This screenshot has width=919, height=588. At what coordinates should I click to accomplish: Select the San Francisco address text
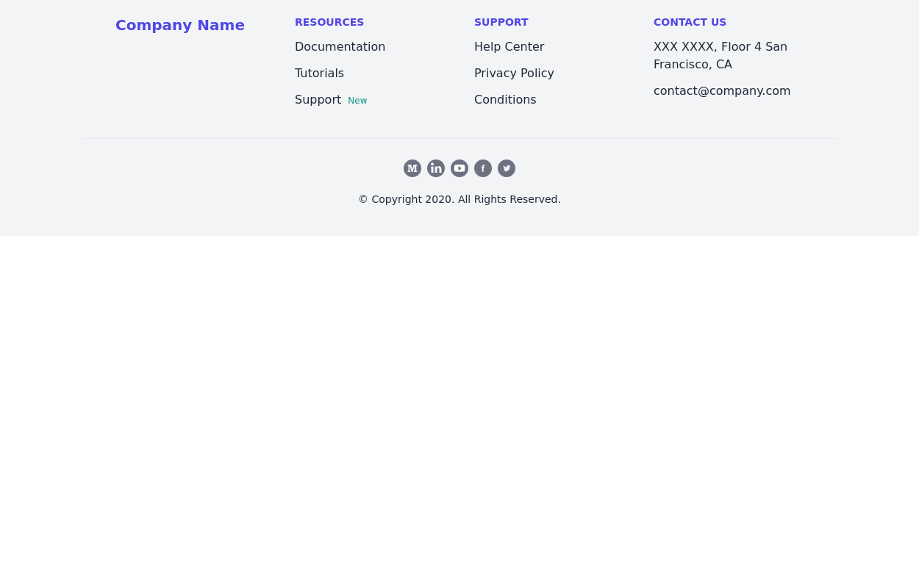[x=720, y=56]
